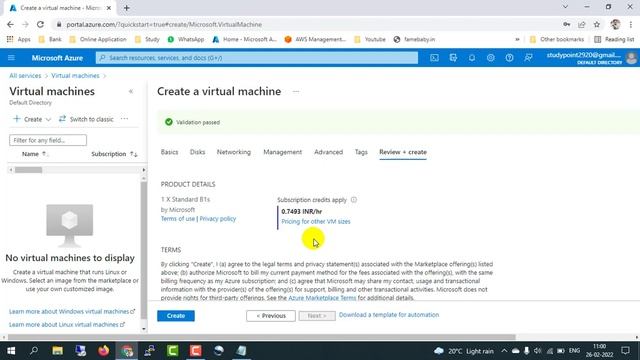
Task: Open File Explorer from the taskbar
Action: 57,351
